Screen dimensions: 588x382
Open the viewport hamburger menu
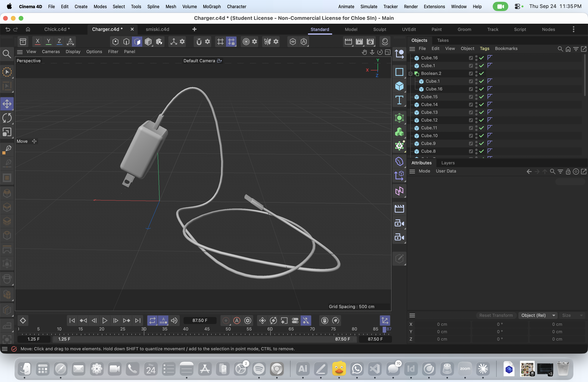[x=20, y=52]
